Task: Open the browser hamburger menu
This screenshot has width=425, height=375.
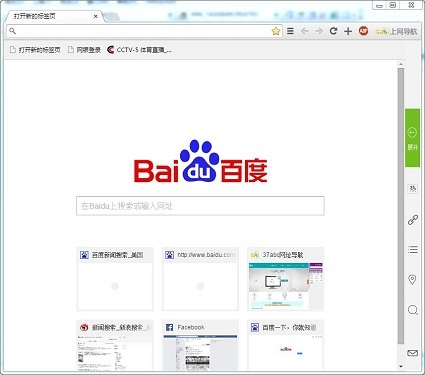Action: (290, 31)
